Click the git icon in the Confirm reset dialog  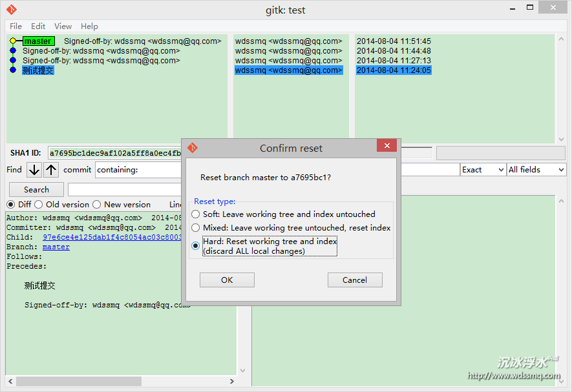click(192, 148)
